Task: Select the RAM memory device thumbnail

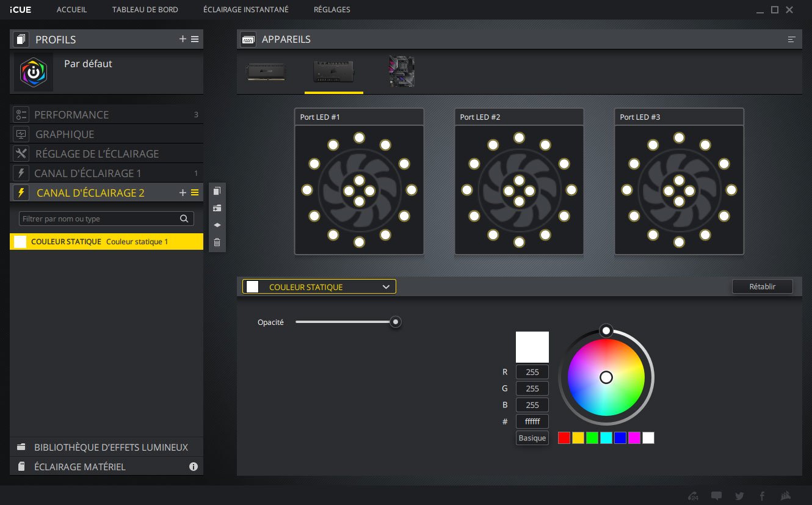Action: pos(266,72)
